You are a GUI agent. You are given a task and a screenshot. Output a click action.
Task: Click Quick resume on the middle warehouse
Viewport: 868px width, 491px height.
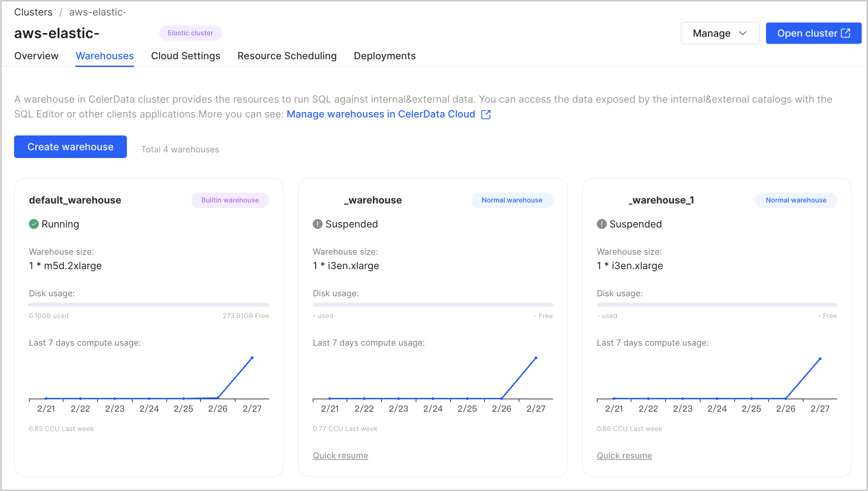340,455
